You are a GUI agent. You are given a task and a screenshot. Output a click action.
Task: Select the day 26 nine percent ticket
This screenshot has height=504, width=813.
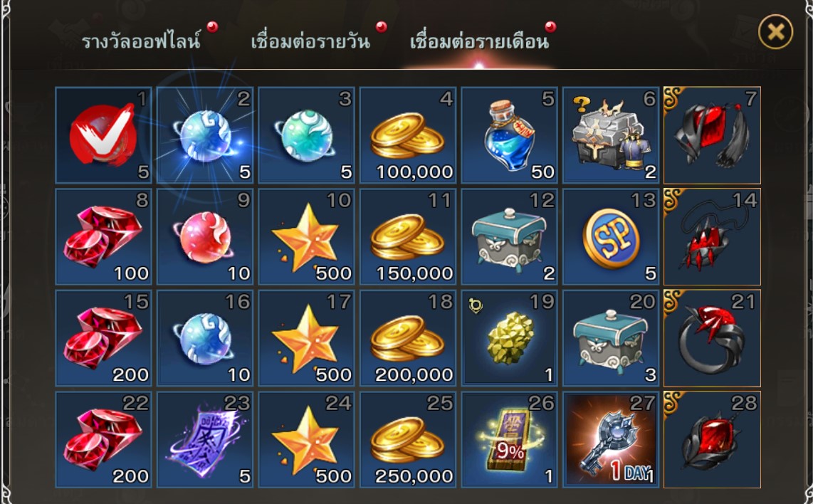point(510,440)
